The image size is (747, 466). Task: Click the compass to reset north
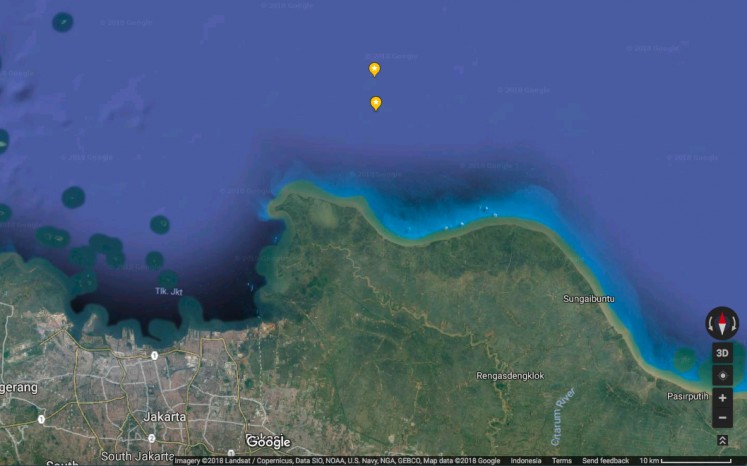722,323
